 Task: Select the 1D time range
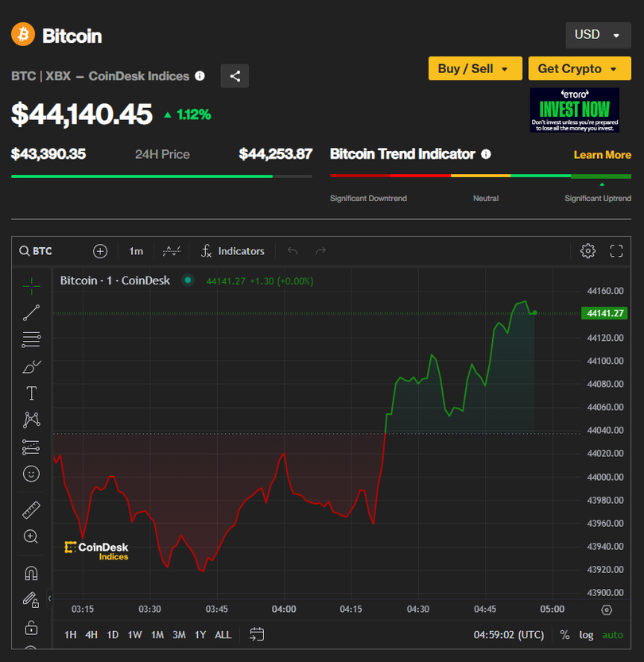click(113, 635)
